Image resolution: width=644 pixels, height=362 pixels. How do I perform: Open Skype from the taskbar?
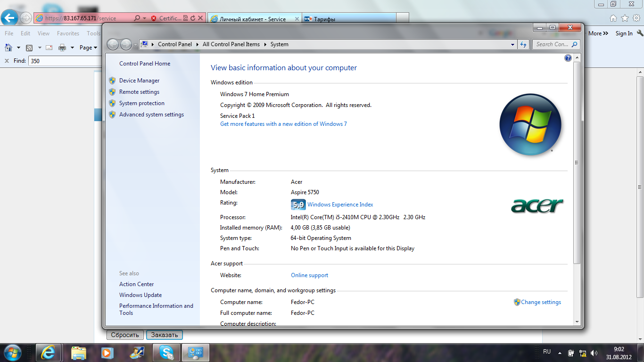166,353
